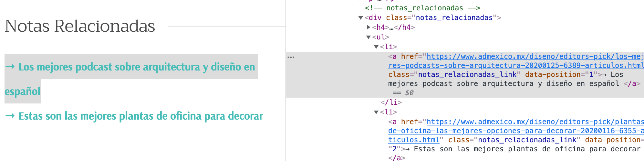This screenshot has height=161, width=644.
Task: Click the $0 reference marker
Action: click(x=409, y=93)
